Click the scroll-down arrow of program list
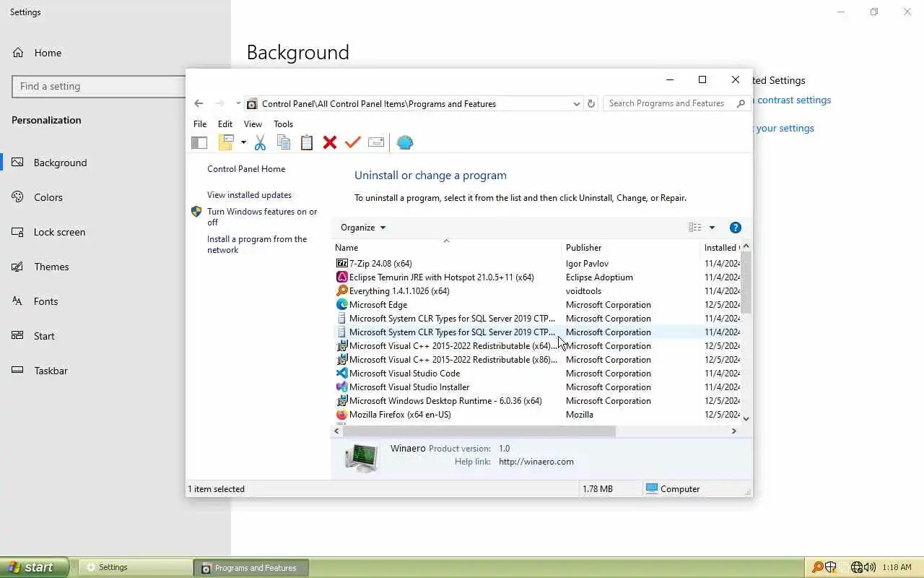 746,418
